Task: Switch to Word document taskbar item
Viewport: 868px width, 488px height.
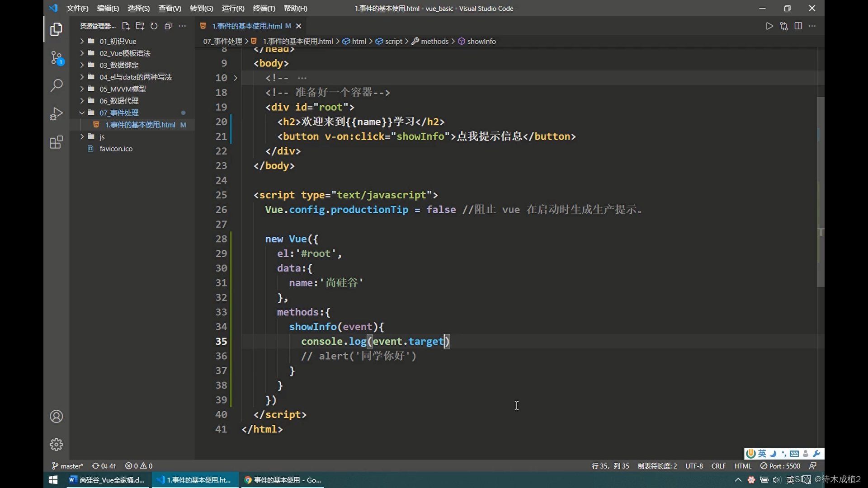Action: pyautogui.click(x=107, y=480)
